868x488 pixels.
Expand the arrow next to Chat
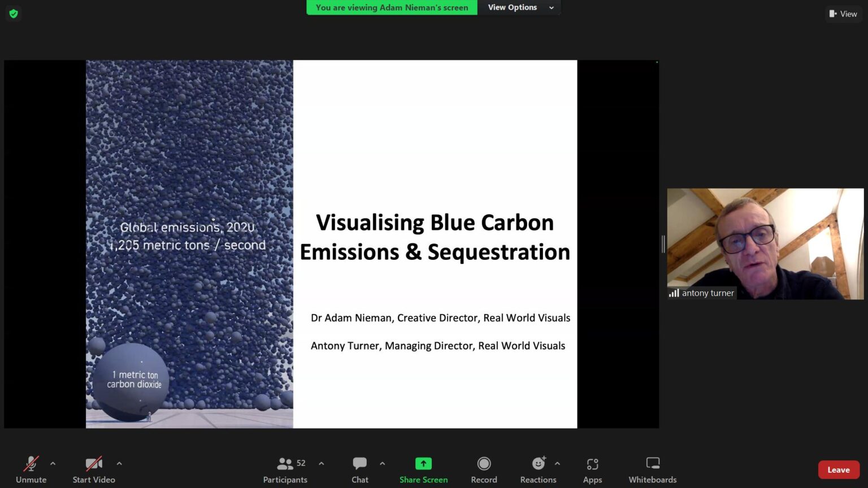[383, 463]
